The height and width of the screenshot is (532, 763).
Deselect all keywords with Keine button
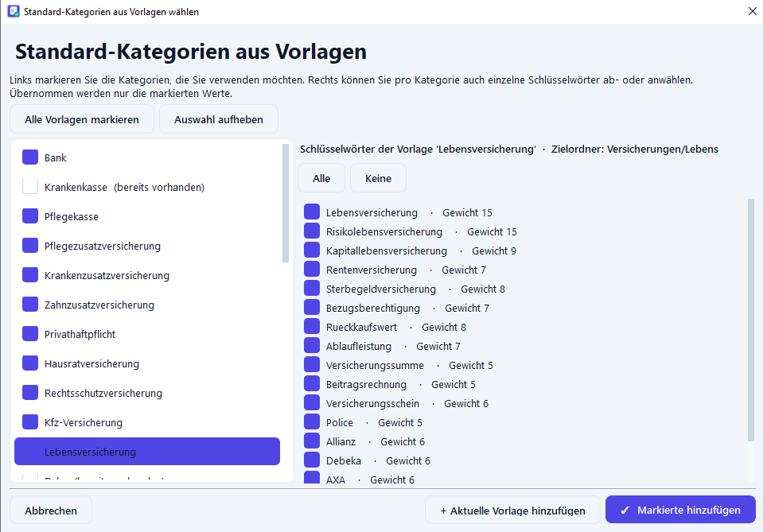pos(378,178)
